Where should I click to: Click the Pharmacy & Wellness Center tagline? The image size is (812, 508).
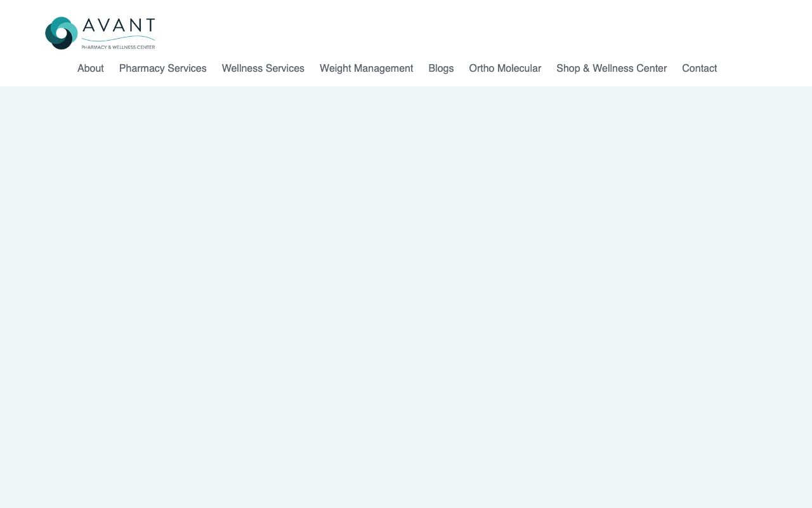(118, 47)
